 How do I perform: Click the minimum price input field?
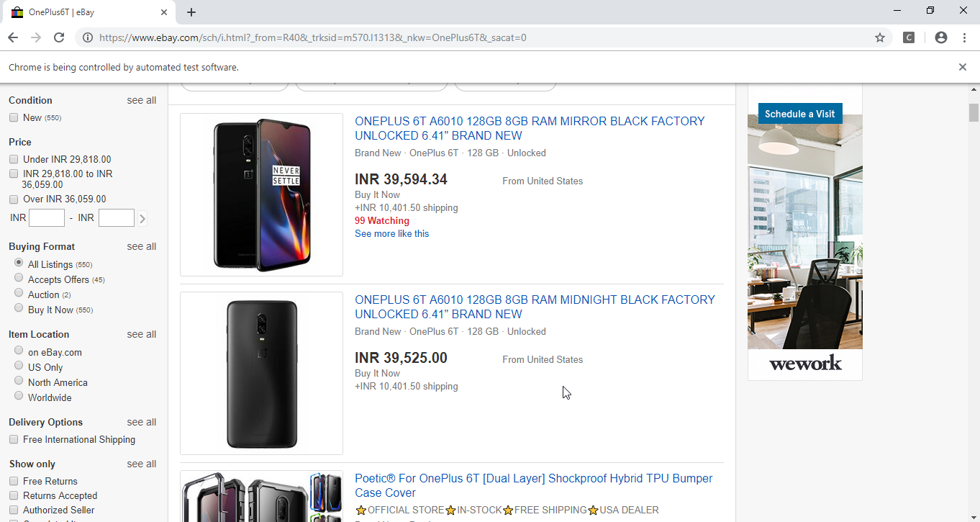(47, 217)
